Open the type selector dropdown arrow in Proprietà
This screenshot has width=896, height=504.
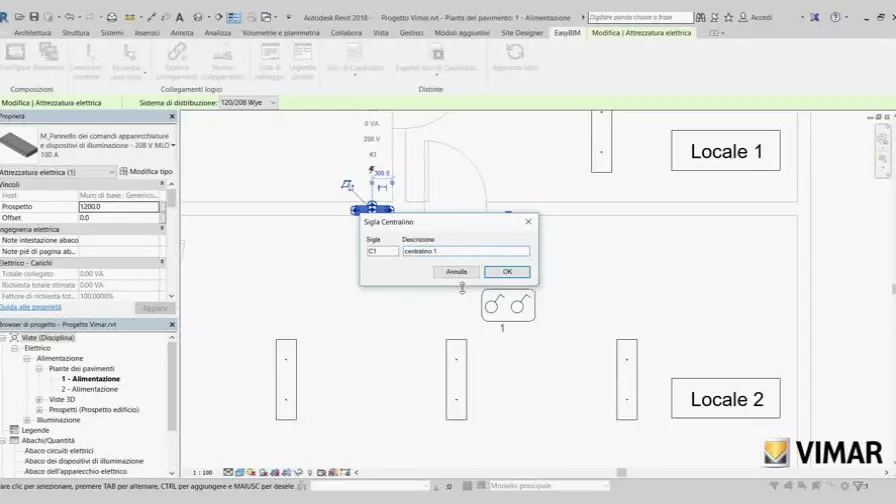(x=173, y=145)
